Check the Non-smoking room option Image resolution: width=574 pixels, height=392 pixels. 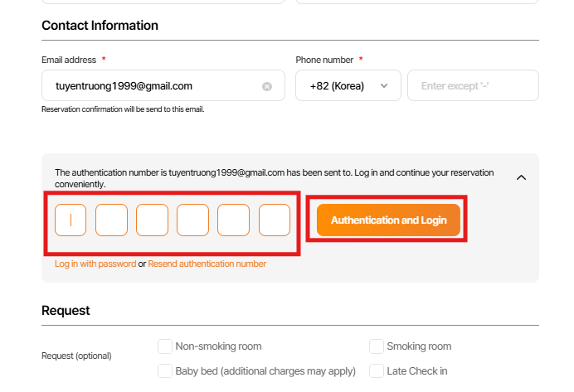click(x=165, y=346)
